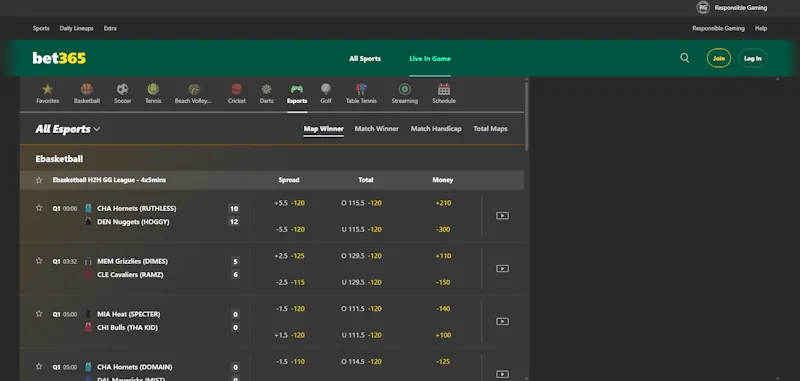Select MEM Grizzlies (DIMES) +2.5 spread -125

pyautogui.click(x=289, y=256)
